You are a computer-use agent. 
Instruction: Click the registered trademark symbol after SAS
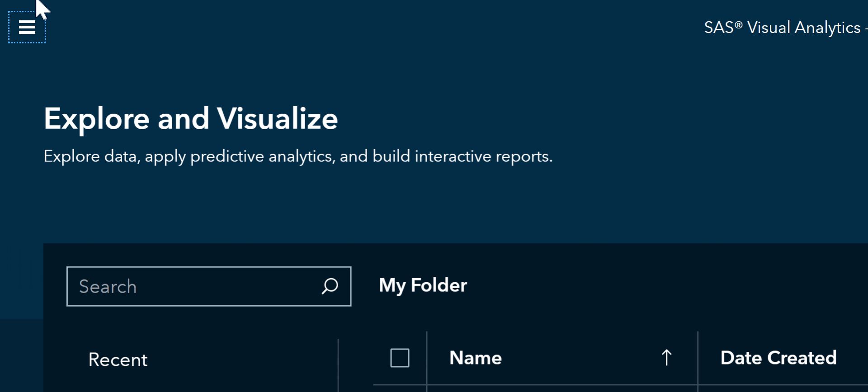(x=738, y=25)
